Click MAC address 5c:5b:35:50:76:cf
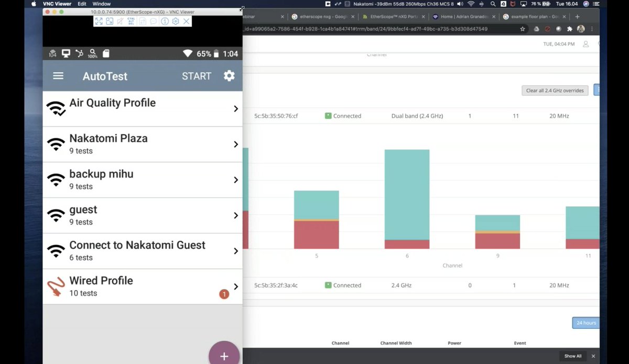Image resolution: width=629 pixels, height=364 pixels. tap(276, 116)
